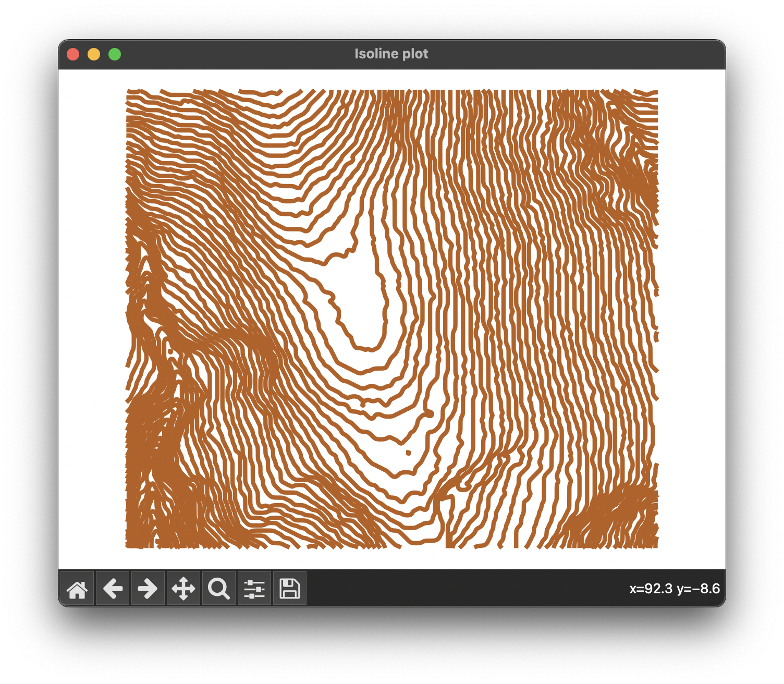The width and height of the screenshot is (784, 684).
Task: Close the Isoline plot window
Action: (73, 54)
